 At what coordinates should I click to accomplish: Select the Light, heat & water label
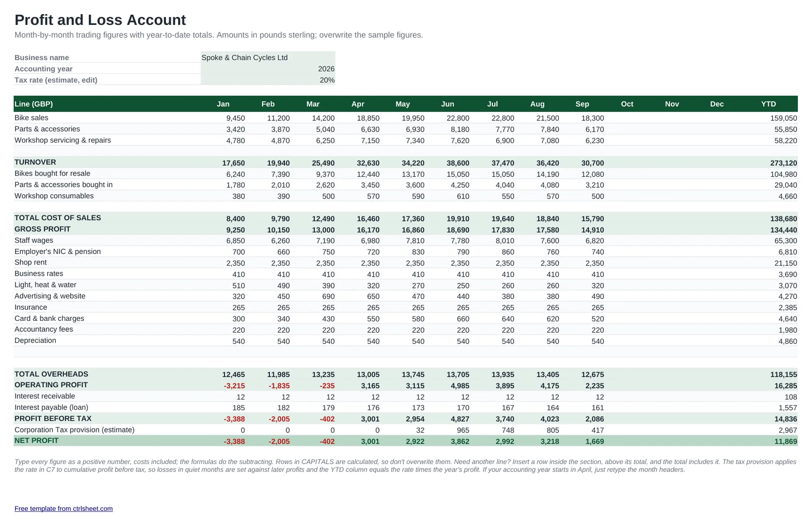pos(45,284)
